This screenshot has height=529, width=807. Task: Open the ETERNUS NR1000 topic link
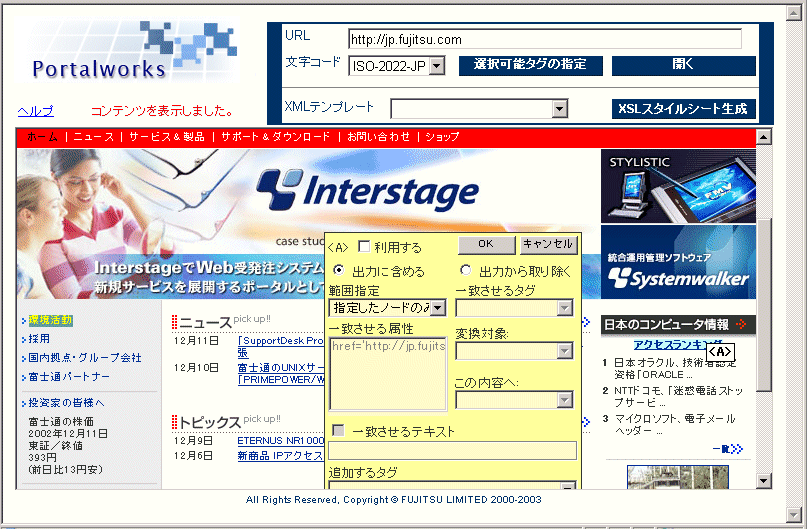pos(281,441)
